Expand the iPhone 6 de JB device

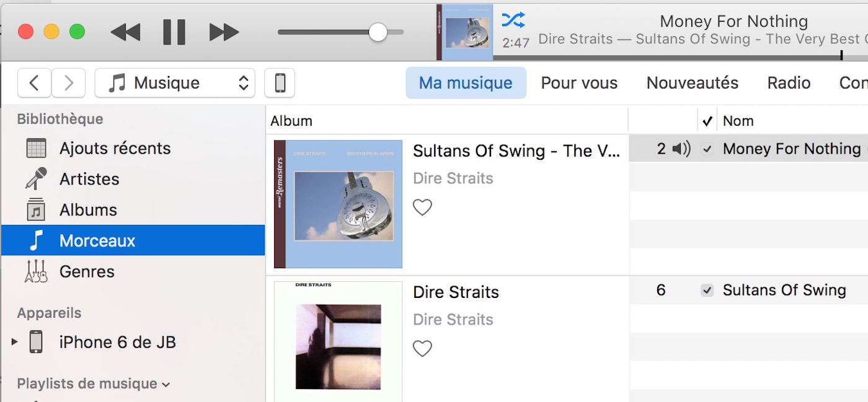coord(14,342)
